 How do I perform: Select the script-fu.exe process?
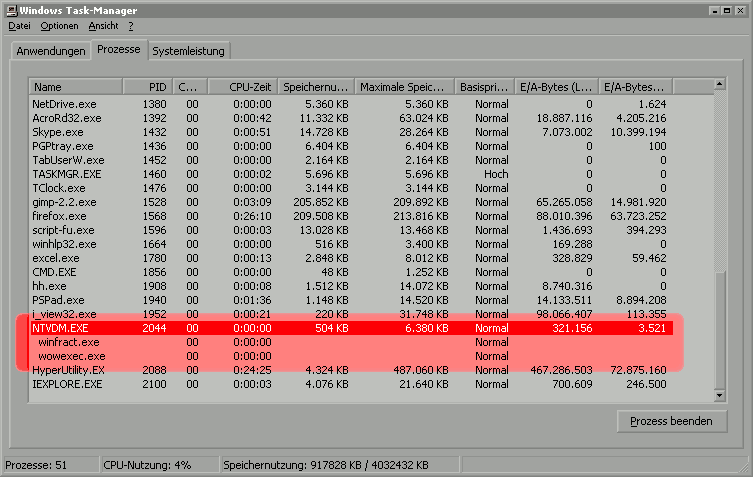click(x=351, y=230)
